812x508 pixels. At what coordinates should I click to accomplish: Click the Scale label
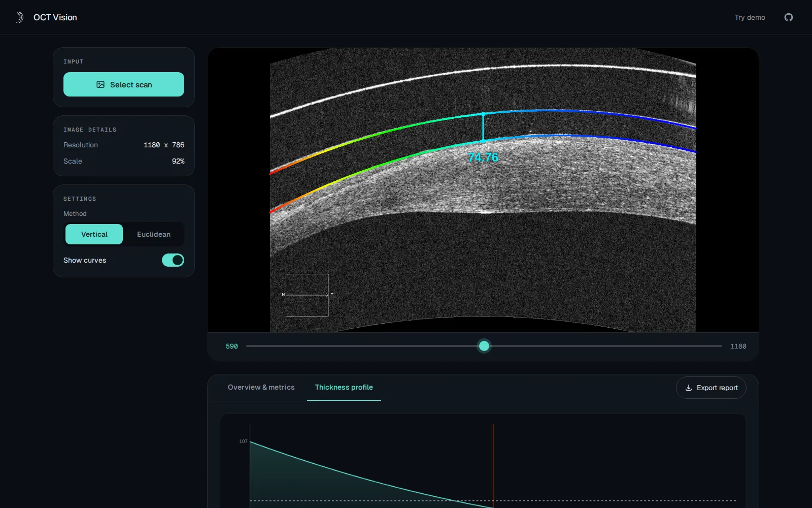pos(73,161)
